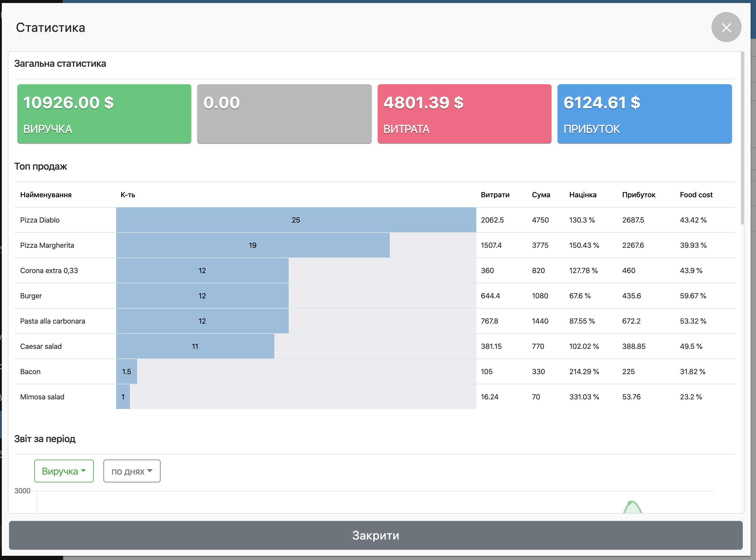The image size is (756, 560).
Task: Click the green data point on chart
Action: pos(629,503)
